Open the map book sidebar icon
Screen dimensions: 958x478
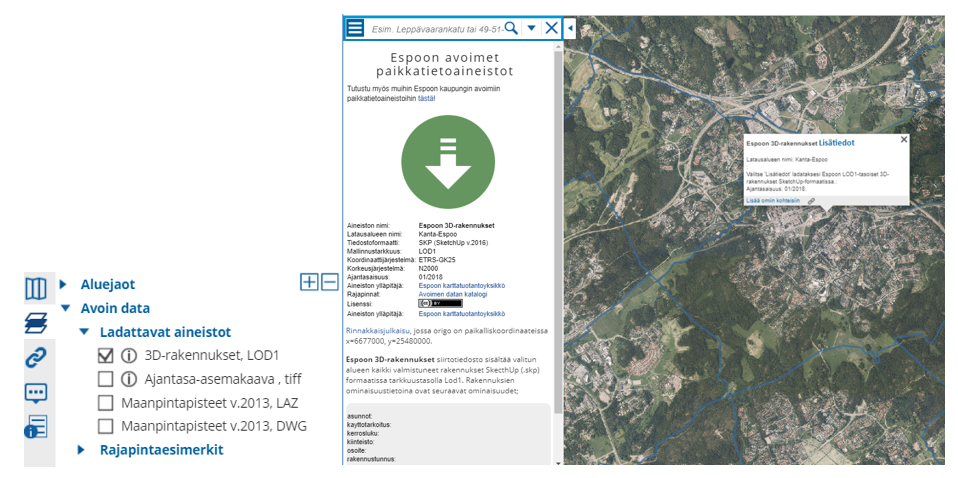pos(35,287)
